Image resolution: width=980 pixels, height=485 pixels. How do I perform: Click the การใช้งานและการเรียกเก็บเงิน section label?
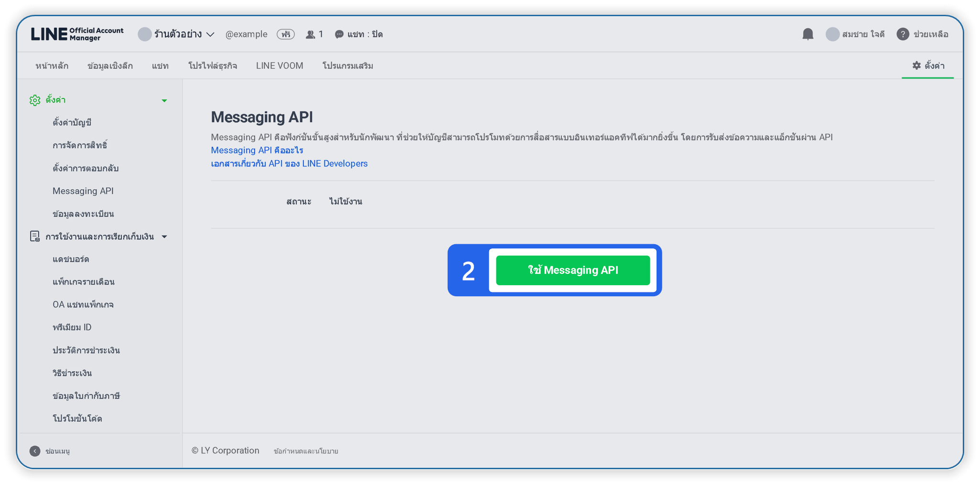pos(100,237)
